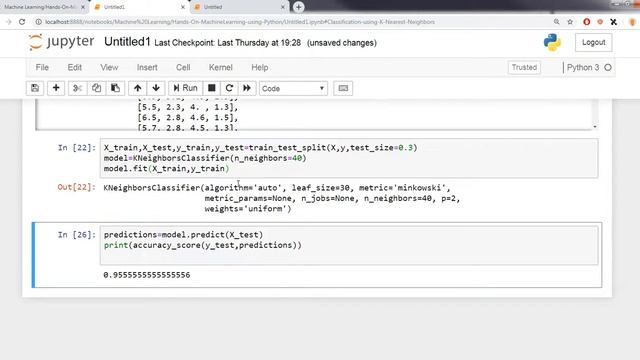
Task: Move selected cell down arrow
Action: click(x=156, y=88)
